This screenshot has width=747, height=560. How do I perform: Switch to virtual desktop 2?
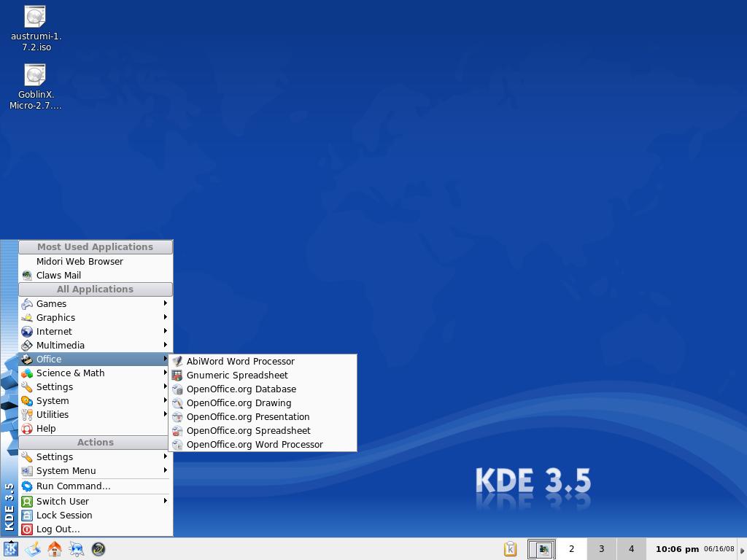pos(571,549)
